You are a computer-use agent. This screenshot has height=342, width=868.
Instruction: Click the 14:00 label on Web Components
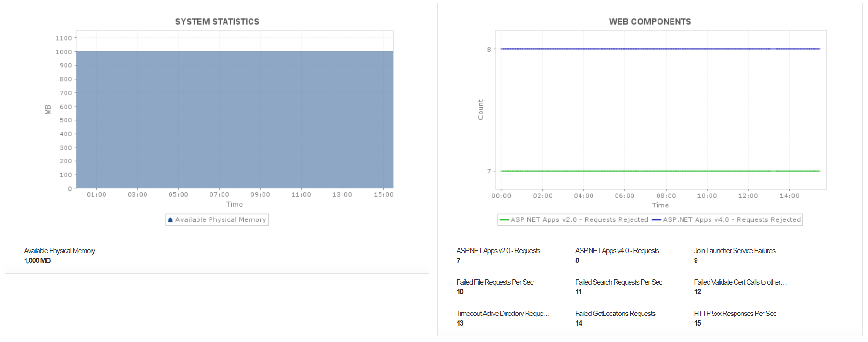(x=789, y=196)
